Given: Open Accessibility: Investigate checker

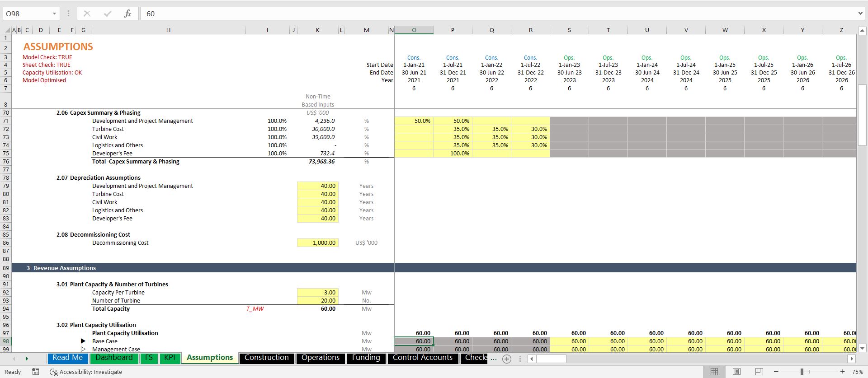Looking at the screenshot, I should (x=86, y=372).
